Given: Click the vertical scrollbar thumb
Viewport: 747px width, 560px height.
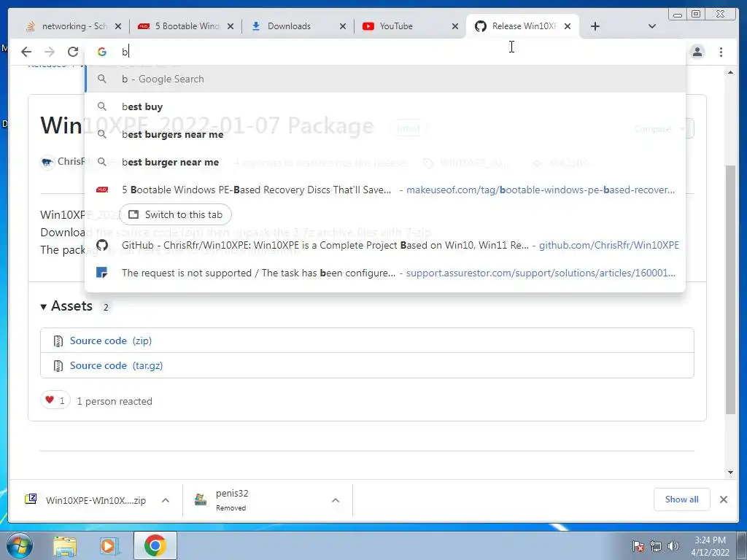Looking at the screenshot, I should click(x=730, y=289).
